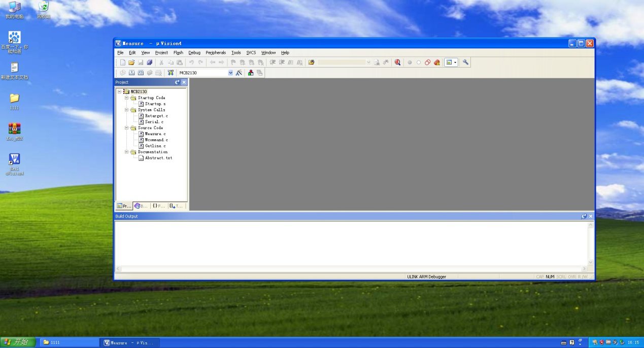Open the MCB2130 target dropdown
The height and width of the screenshot is (348, 644).
coord(230,73)
